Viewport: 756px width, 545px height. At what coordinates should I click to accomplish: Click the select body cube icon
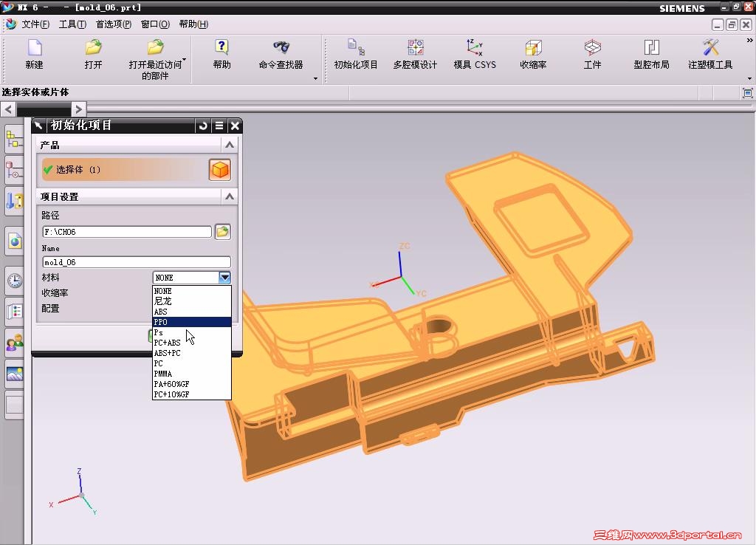(x=220, y=170)
